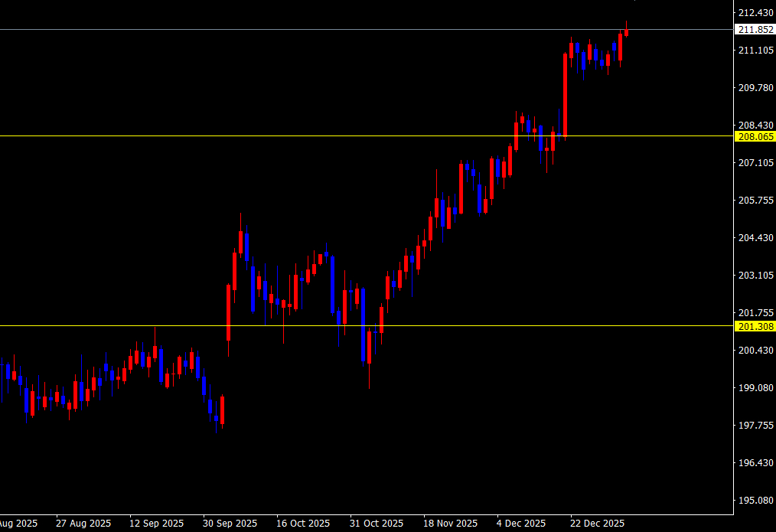Click the 205.755 price axis label
The width and height of the screenshot is (776, 532).
click(x=755, y=201)
